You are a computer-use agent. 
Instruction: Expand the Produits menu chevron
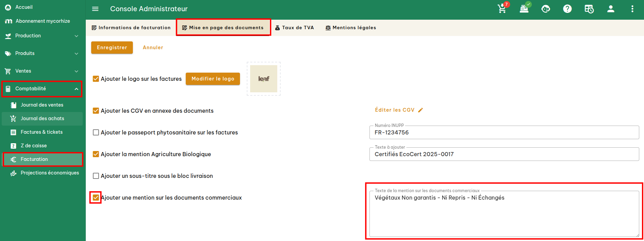[x=76, y=54]
